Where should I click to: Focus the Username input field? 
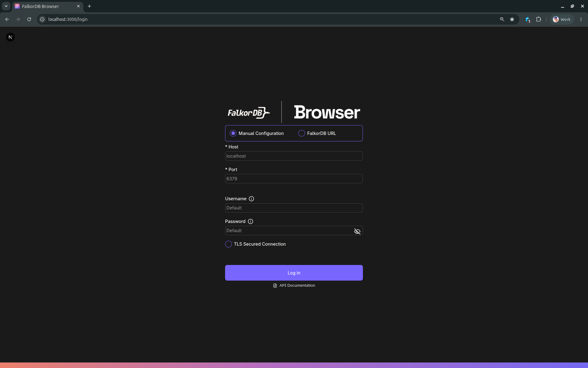coord(294,208)
